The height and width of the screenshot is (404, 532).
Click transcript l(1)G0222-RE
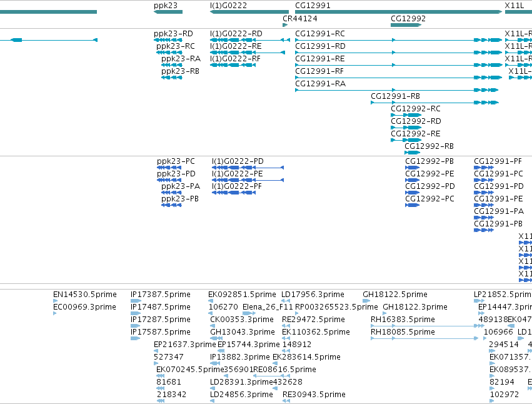coord(248,53)
